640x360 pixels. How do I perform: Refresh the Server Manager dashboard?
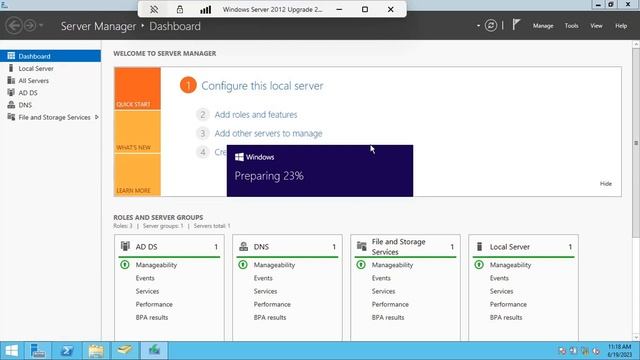(491, 26)
